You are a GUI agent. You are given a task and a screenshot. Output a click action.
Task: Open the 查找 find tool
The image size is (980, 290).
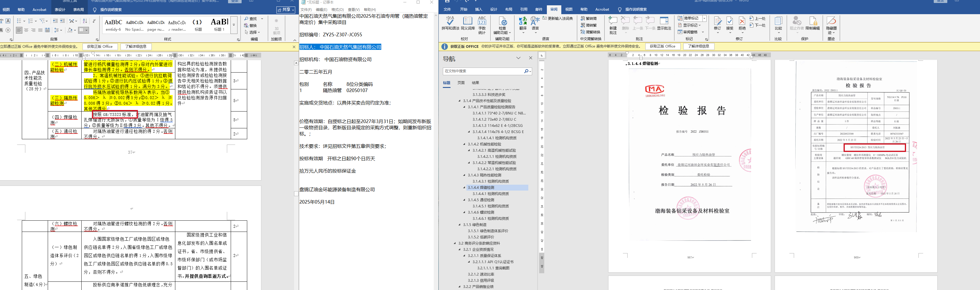click(x=251, y=19)
